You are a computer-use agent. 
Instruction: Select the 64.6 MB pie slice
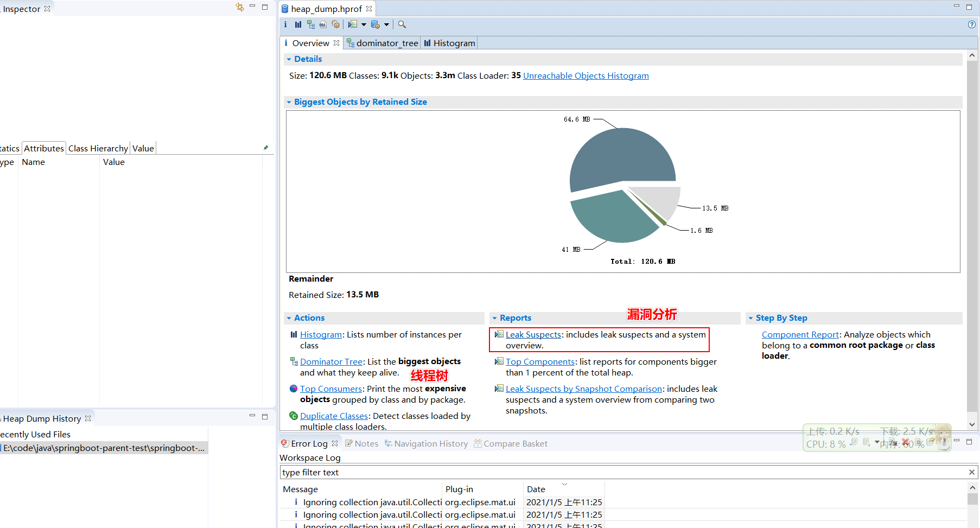click(621, 155)
